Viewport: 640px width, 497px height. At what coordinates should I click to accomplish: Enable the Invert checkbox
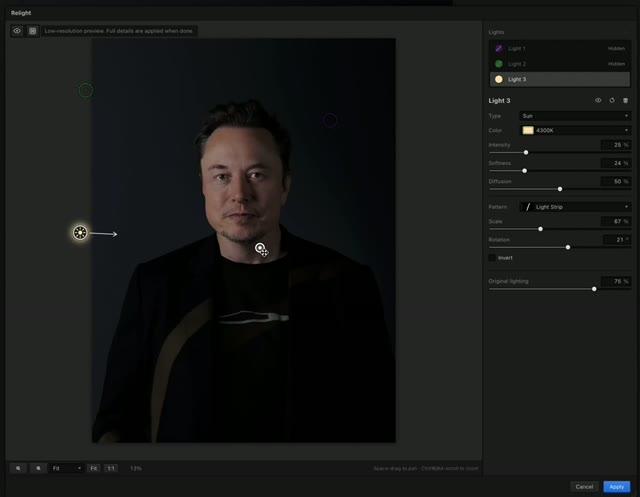[x=492, y=257]
